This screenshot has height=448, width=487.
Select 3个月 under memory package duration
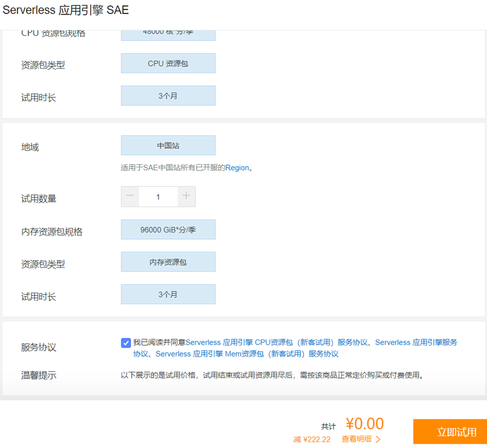[168, 294]
